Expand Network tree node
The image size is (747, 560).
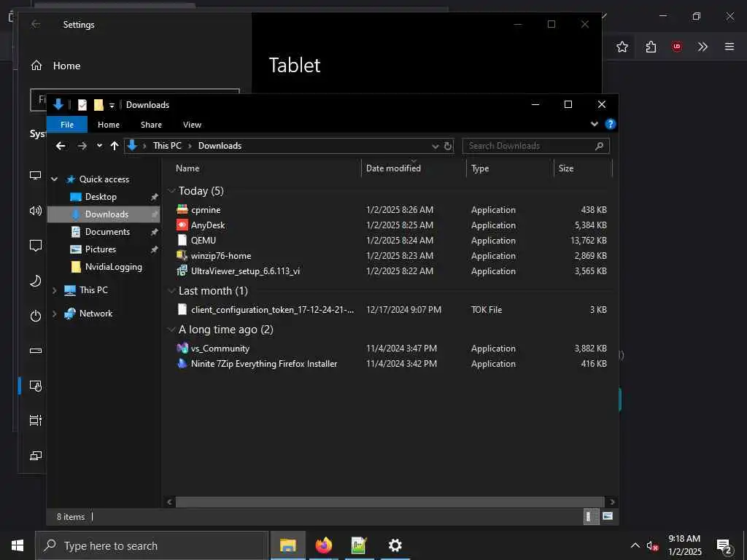54,314
